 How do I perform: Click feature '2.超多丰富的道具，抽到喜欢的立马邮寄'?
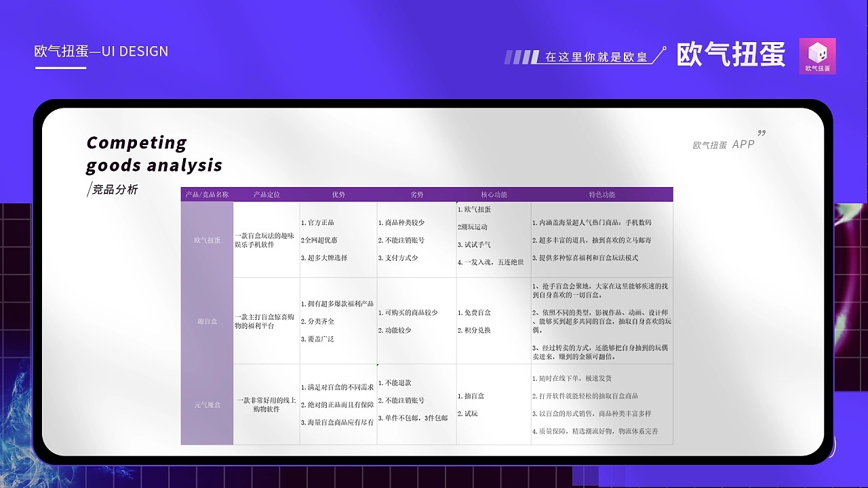[x=592, y=240]
